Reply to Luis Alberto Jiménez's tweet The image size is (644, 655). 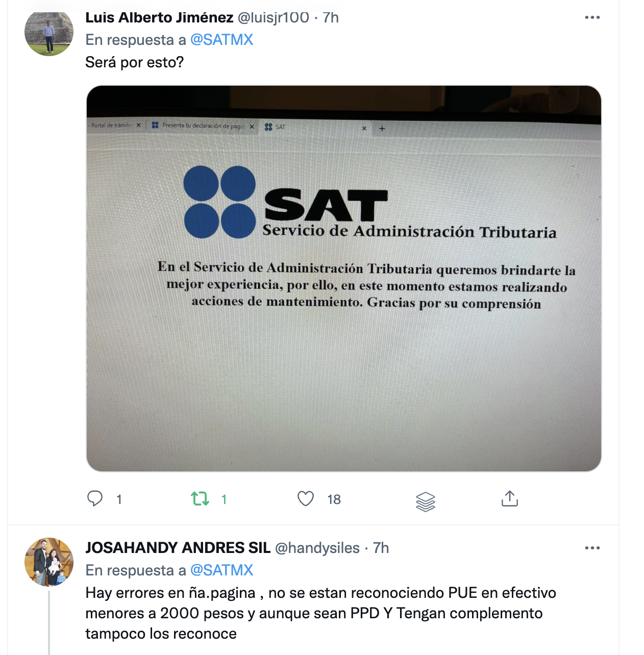pyautogui.click(x=95, y=498)
